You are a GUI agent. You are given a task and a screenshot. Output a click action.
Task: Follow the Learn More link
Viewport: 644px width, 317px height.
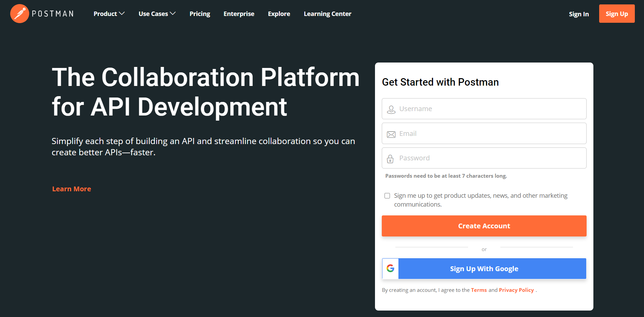pyautogui.click(x=72, y=189)
